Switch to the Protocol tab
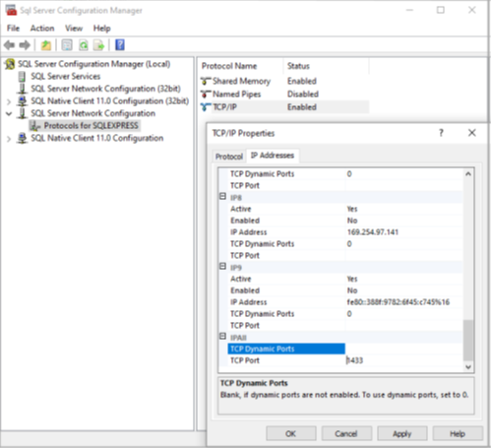The height and width of the screenshot is (448, 491). (x=229, y=157)
